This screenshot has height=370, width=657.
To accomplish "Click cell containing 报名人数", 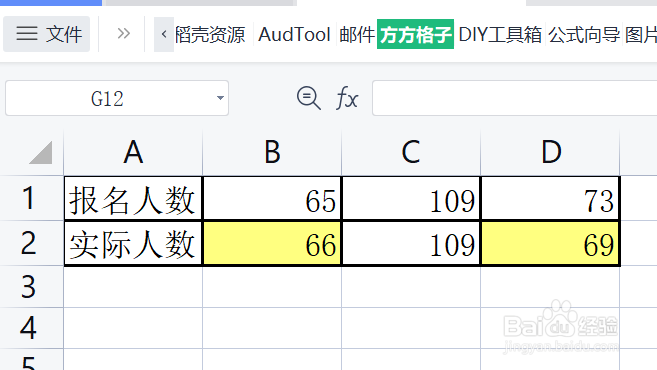I will point(133,198).
